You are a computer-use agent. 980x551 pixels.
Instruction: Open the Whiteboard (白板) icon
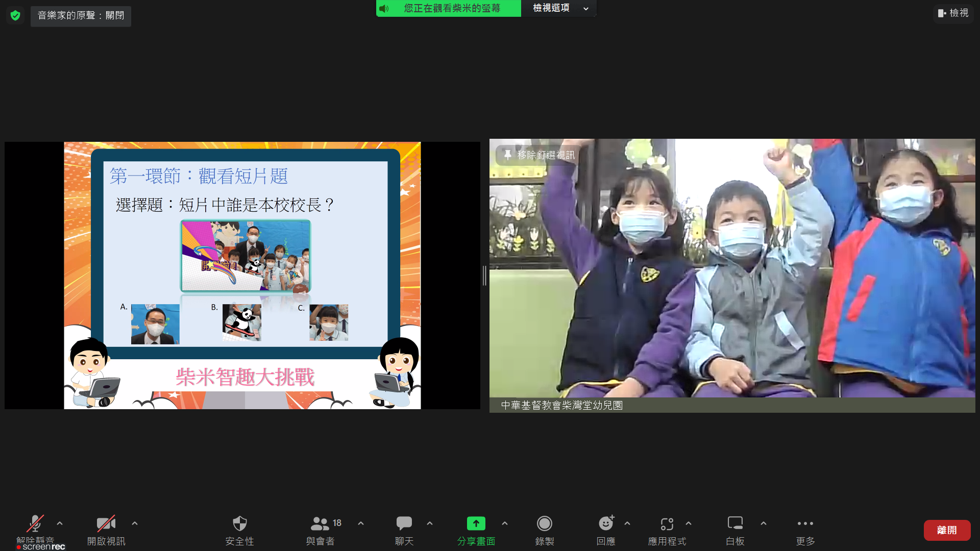pyautogui.click(x=735, y=524)
